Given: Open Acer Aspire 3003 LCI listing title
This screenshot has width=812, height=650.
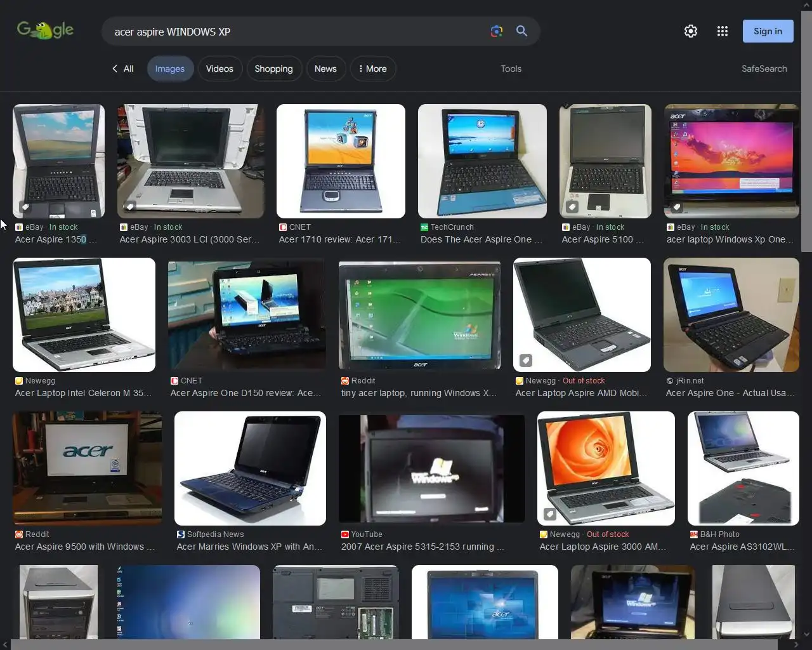Looking at the screenshot, I should pyautogui.click(x=190, y=239).
